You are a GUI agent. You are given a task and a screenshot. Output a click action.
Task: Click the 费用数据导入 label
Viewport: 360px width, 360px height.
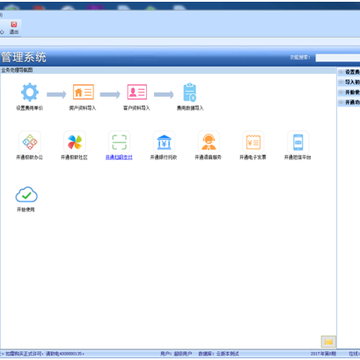(190, 108)
